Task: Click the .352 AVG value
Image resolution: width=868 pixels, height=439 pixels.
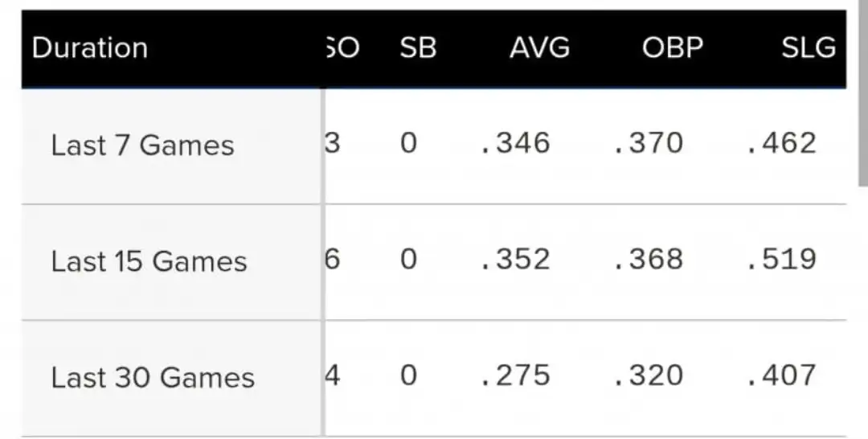Action: coord(515,259)
